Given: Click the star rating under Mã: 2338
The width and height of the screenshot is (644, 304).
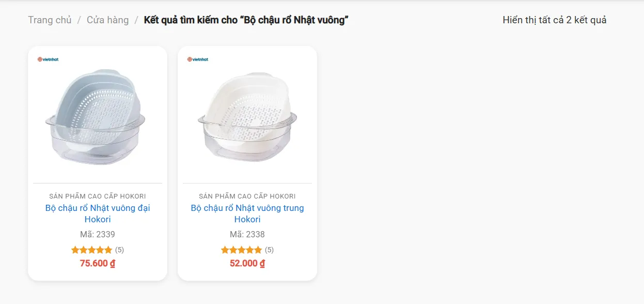Looking at the screenshot, I should click(241, 250).
